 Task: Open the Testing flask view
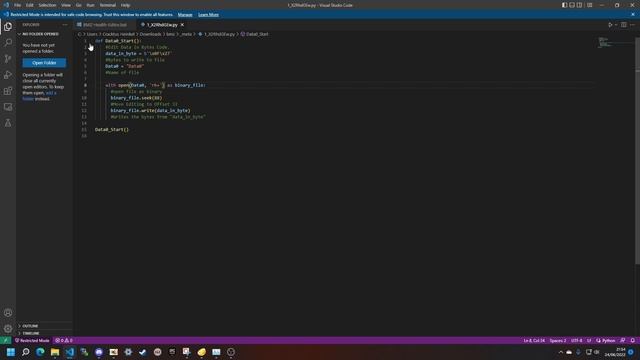(8, 123)
